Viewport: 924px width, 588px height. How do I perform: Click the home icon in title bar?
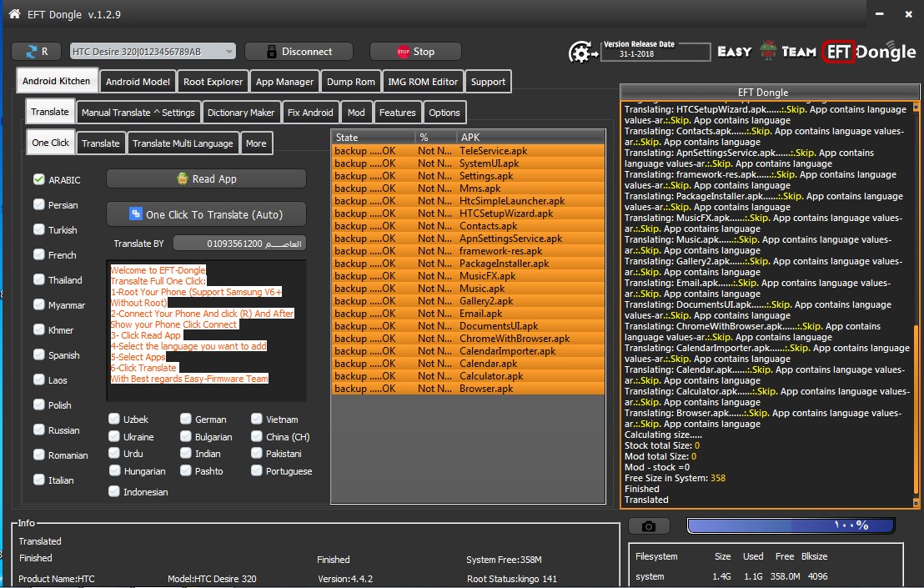click(15, 13)
